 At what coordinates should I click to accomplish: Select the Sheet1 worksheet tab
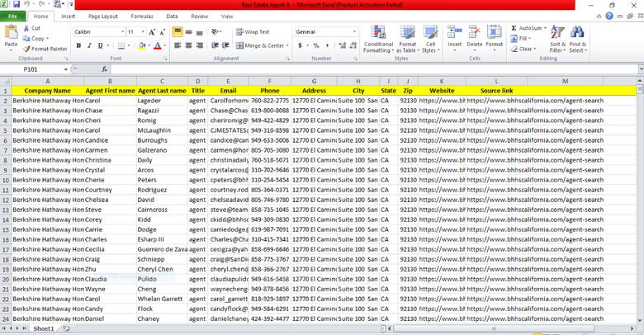[x=42, y=328]
